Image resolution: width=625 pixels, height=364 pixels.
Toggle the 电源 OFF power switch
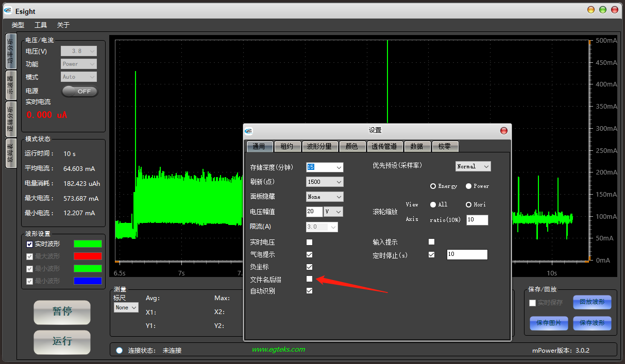click(x=80, y=91)
